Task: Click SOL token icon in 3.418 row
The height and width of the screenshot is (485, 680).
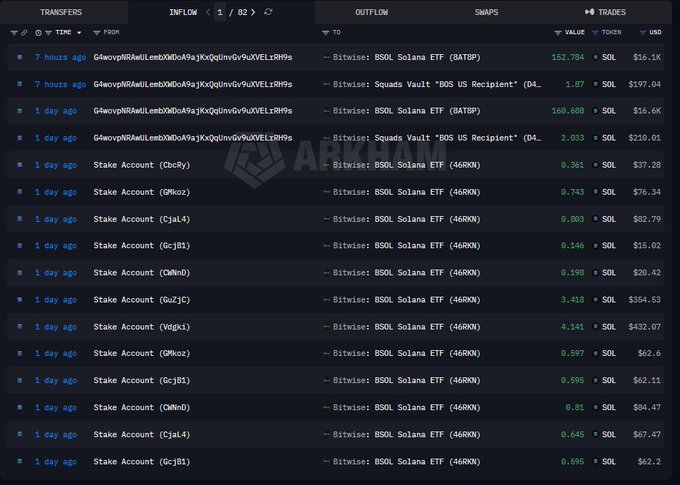Action: pyautogui.click(x=595, y=299)
